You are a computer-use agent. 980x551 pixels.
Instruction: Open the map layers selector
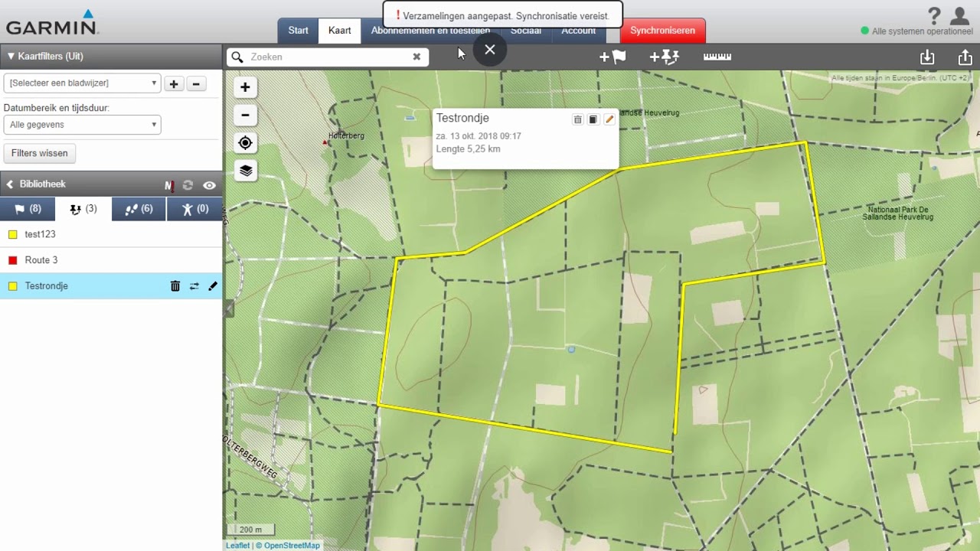pyautogui.click(x=245, y=171)
